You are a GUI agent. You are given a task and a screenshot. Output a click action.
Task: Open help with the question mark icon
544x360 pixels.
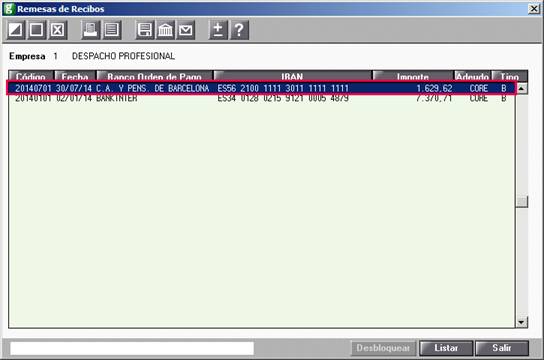(239, 30)
